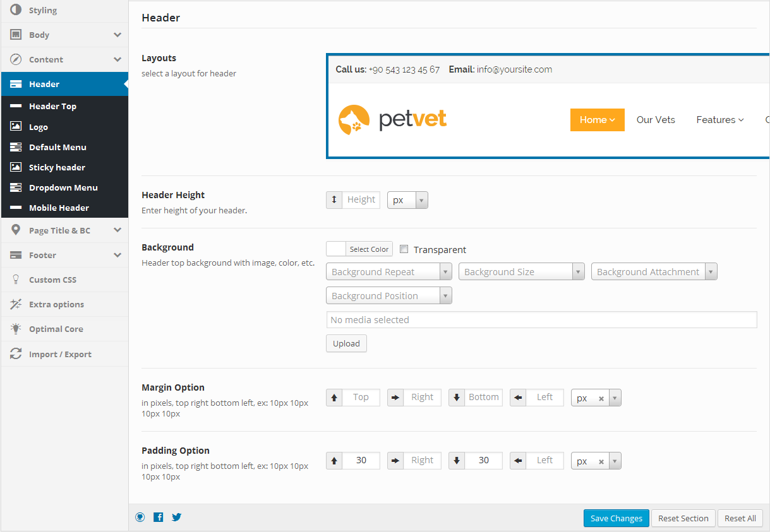Image resolution: width=770 pixels, height=532 pixels.
Task: Open the Background Position dropdown
Action: coord(389,295)
